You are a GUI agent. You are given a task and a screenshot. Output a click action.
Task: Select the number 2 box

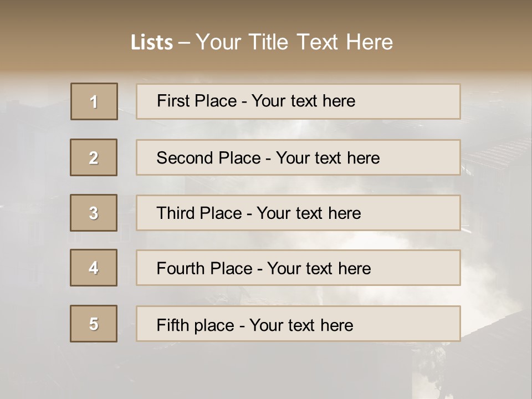click(x=94, y=157)
